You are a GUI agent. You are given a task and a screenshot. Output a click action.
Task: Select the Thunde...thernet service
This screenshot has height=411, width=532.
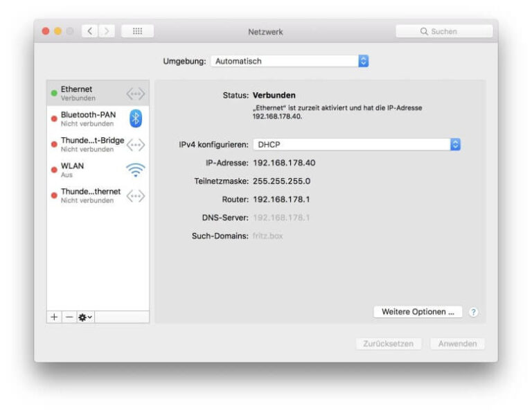coord(98,196)
